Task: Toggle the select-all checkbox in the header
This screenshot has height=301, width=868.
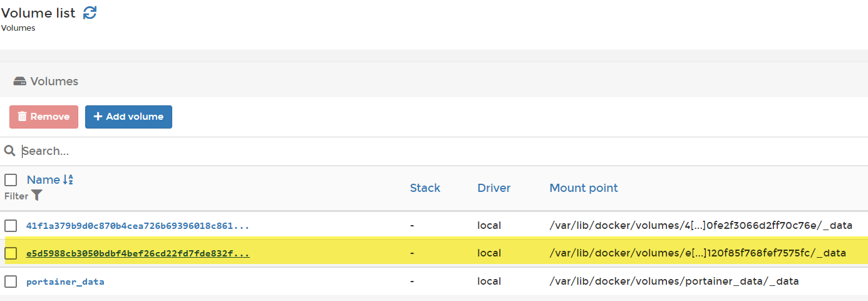Action: coord(11,180)
